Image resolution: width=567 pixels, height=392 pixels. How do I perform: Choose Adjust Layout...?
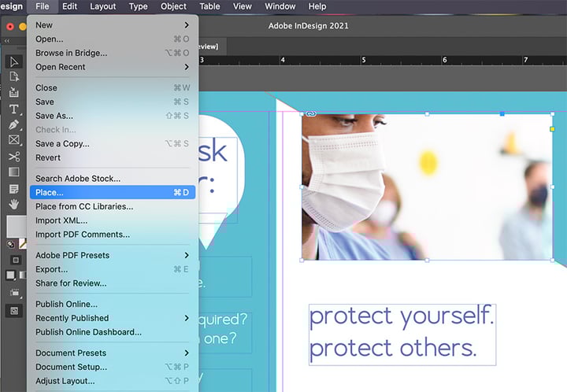(x=113, y=381)
